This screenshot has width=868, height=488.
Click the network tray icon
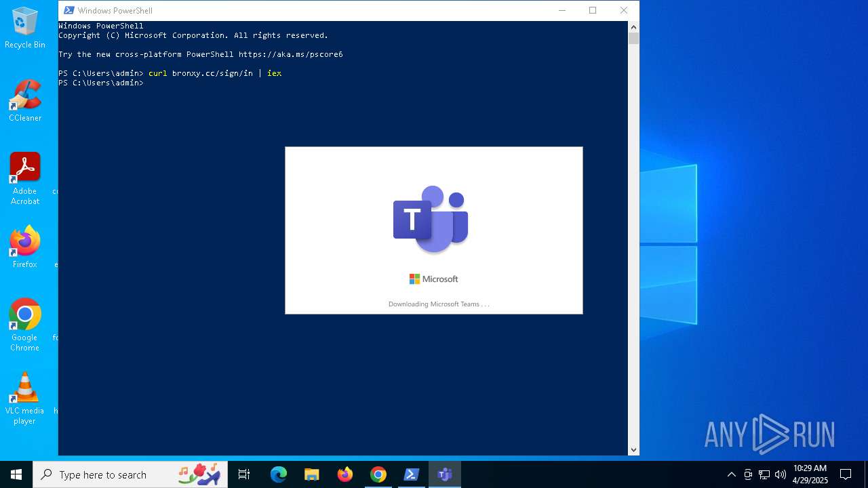point(764,474)
